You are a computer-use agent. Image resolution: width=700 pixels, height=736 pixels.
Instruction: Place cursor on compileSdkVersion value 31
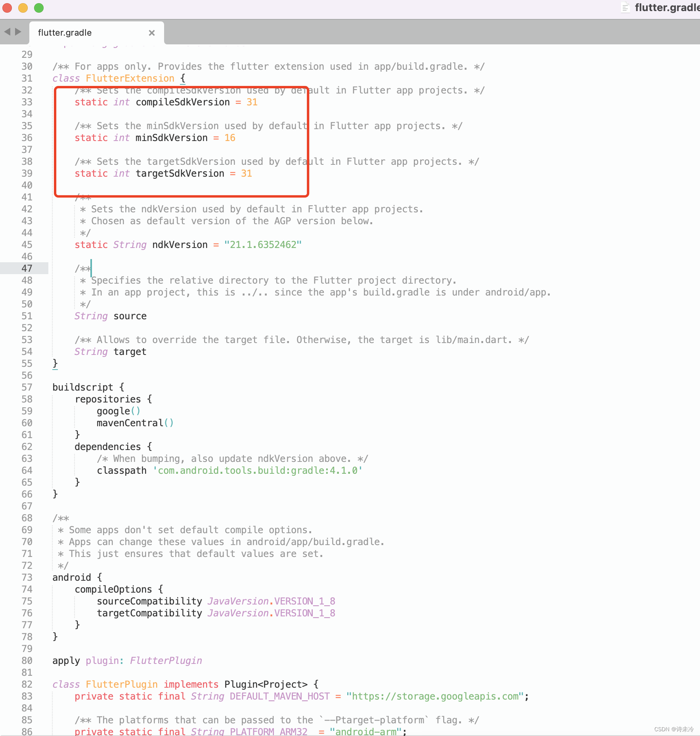click(252, 102)
